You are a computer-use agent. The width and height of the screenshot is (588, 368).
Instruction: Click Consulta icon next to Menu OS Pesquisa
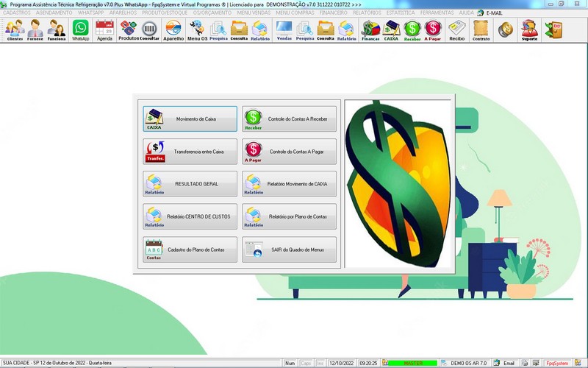coord(239,30)
